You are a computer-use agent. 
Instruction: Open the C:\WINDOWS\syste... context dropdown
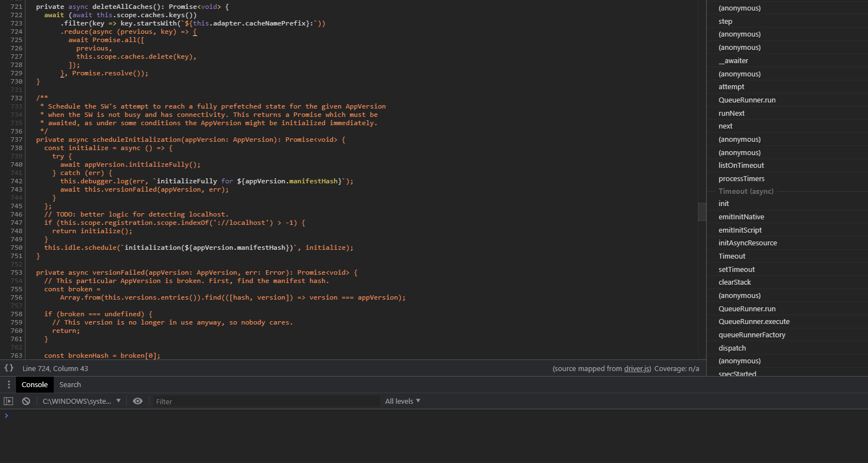81,401
